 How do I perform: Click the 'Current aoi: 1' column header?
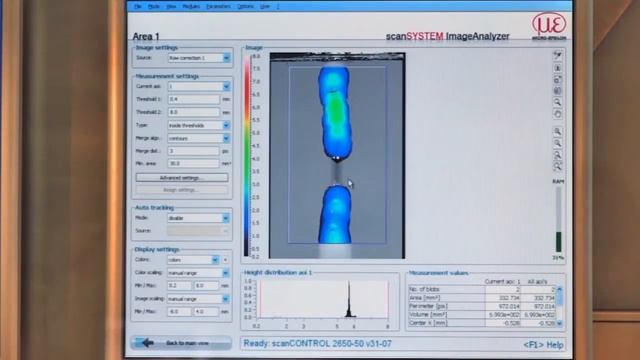coord(502,282)
